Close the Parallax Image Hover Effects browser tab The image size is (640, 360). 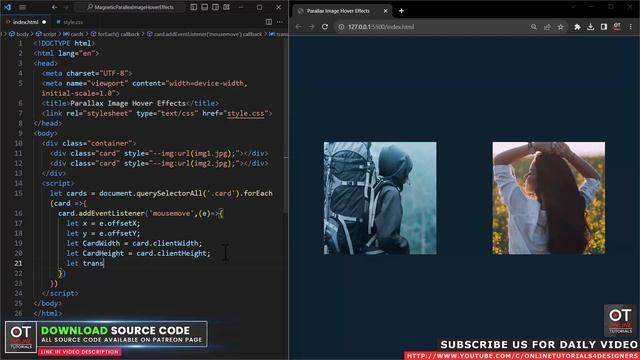click(385, 11)
